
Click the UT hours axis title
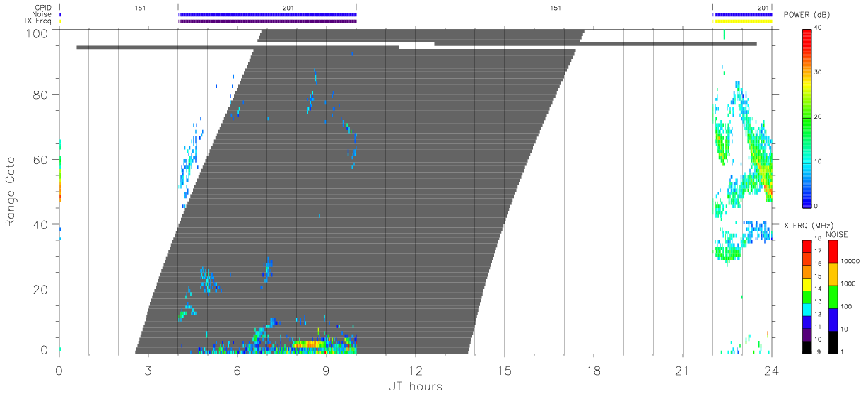(x=415, y=386)
